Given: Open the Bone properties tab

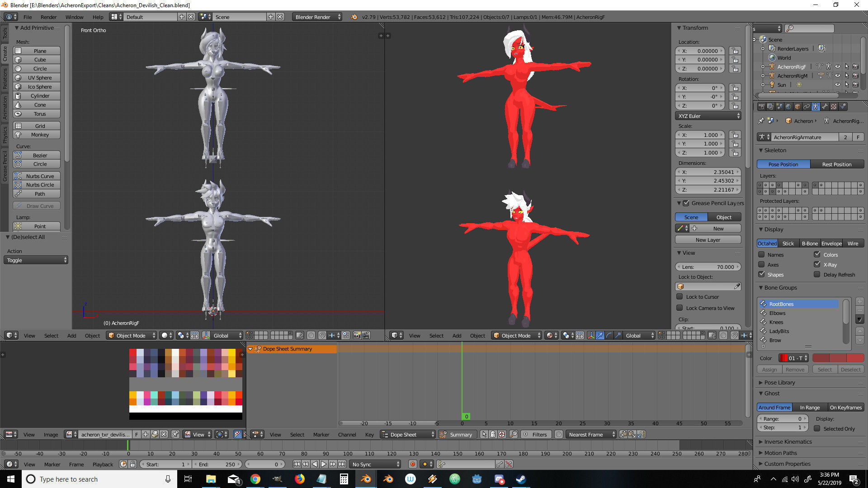Looking at the screenshot, I should coord(825,107).
